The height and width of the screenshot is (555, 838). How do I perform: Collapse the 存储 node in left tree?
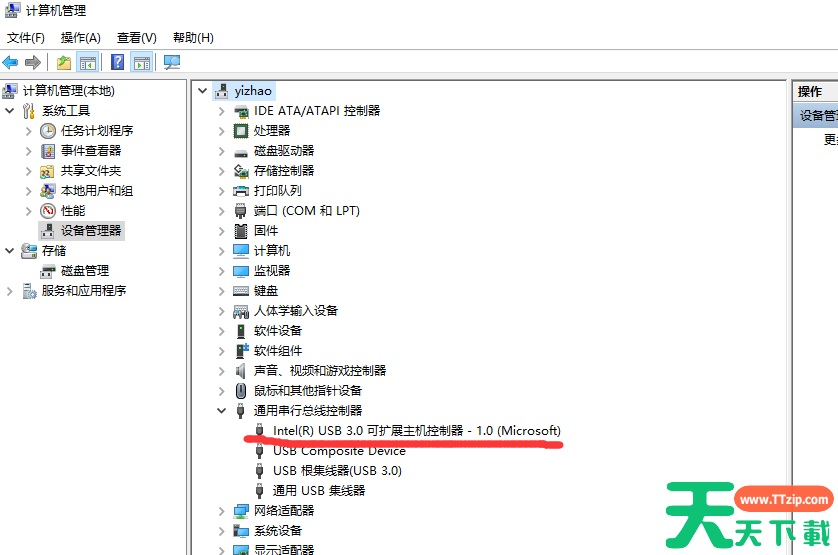[10, 251]
